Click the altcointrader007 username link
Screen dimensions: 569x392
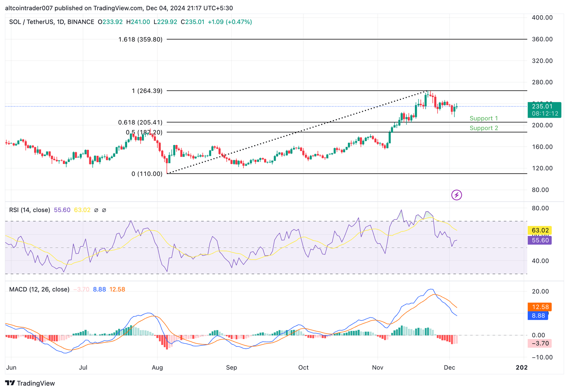point(30,7)
